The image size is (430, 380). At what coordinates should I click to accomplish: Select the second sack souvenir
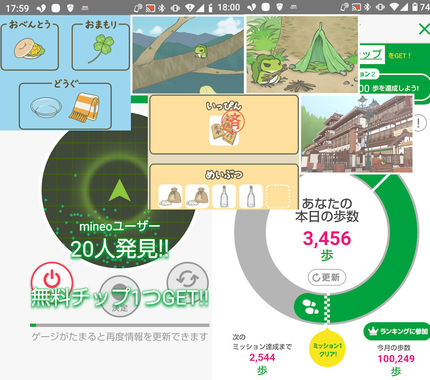pyautogui.click(x=197, y=196)
